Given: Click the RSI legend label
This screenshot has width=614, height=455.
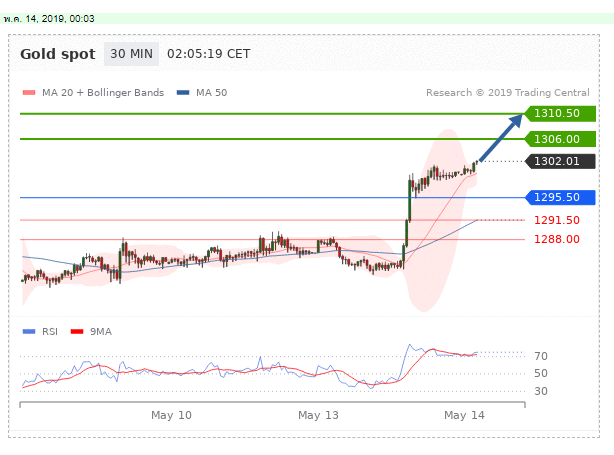Looking at the screenshot, I should tap(50, 332).
